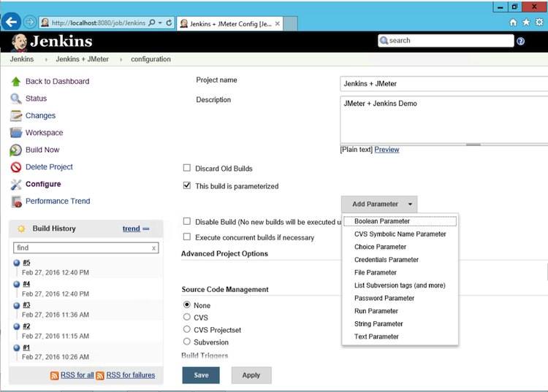Viewport: 548px width, 392px height.
Task: Click the red Delete Project icon
Action: coord(16,167)
